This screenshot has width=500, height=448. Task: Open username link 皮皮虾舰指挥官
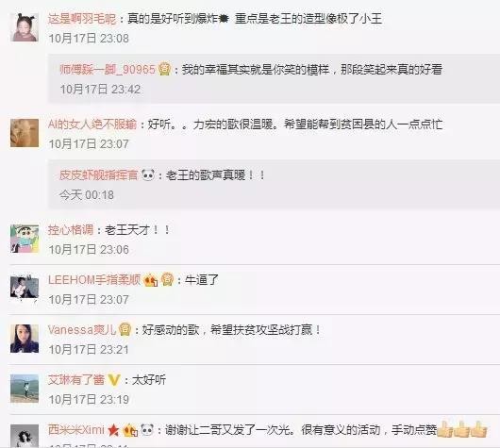[x=99, y=175]
